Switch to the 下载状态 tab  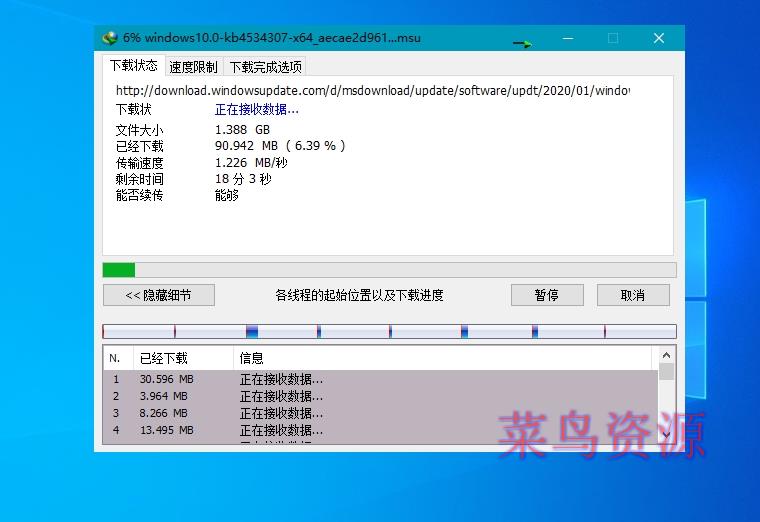pos(134,65)
